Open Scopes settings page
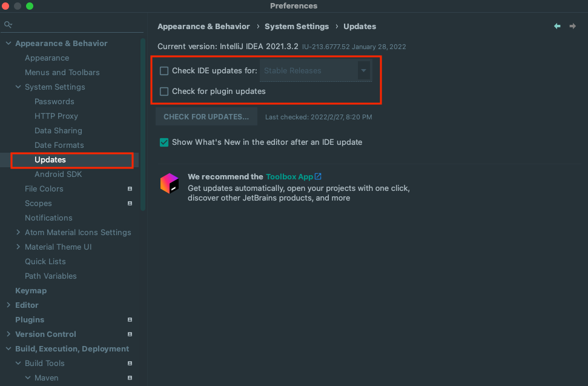 pos(38,204)
